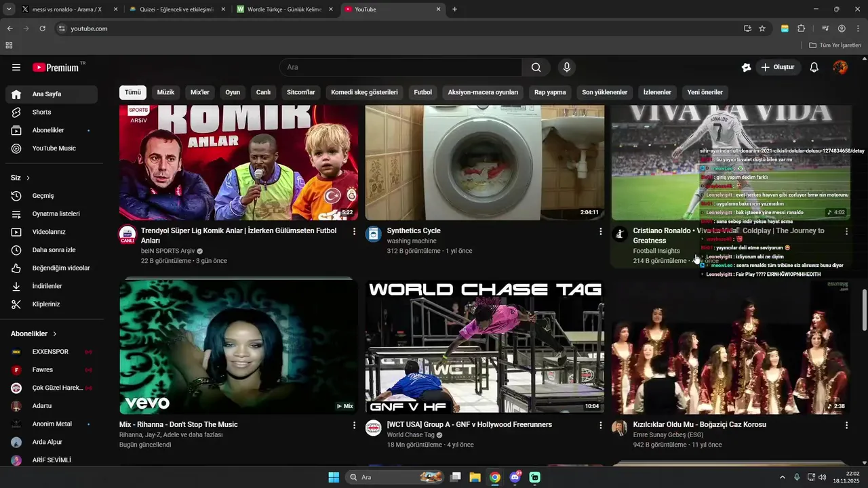This screenshot has width=868, height=488.
Task: Open World Chase Tag channel avatar
Action: pos(374,428)
